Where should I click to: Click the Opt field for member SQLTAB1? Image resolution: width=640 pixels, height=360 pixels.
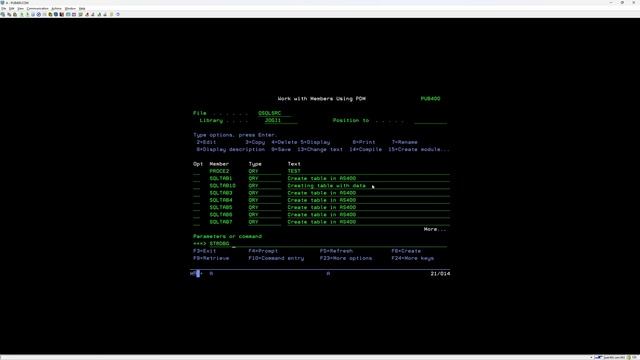(x=196, y=178)
